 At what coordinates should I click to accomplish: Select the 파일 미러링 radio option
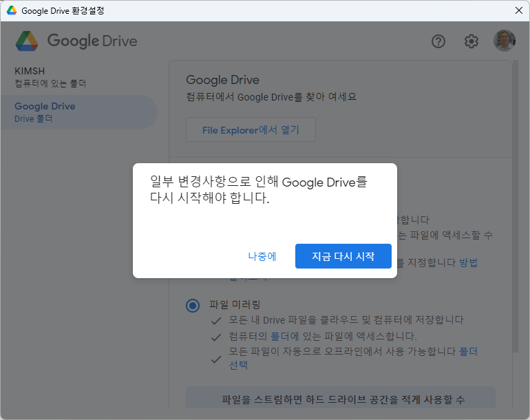click(193, 305)
